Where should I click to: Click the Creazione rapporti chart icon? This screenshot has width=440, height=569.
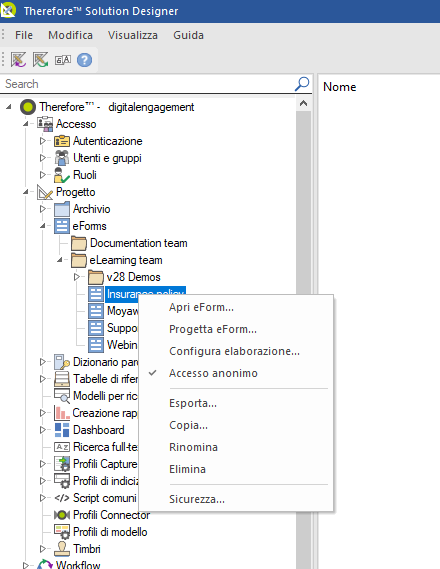(x=62, y=413)
